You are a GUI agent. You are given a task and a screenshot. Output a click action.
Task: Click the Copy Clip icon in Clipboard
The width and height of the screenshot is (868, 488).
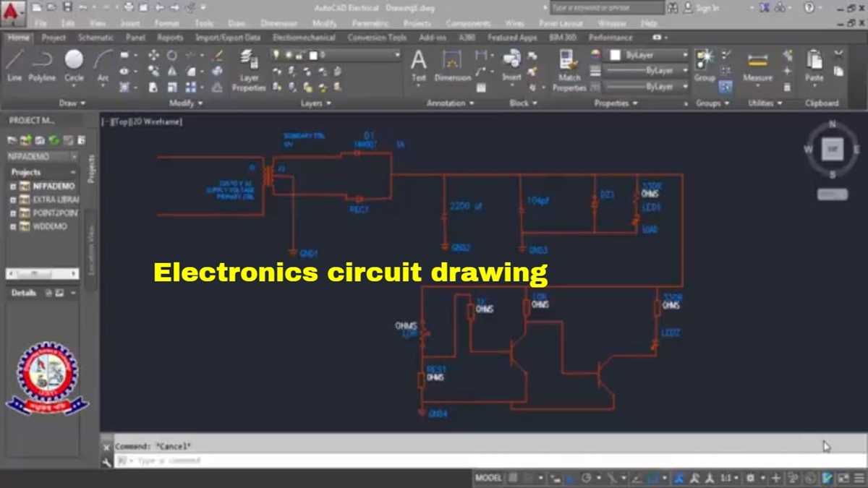(838, 71)
